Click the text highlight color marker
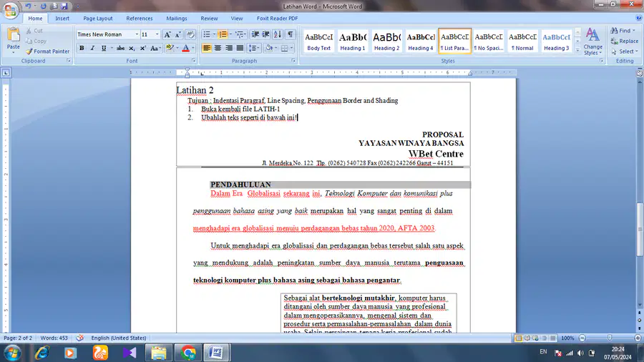The height and width of the screenshot is (362, 644). point(170,49)
